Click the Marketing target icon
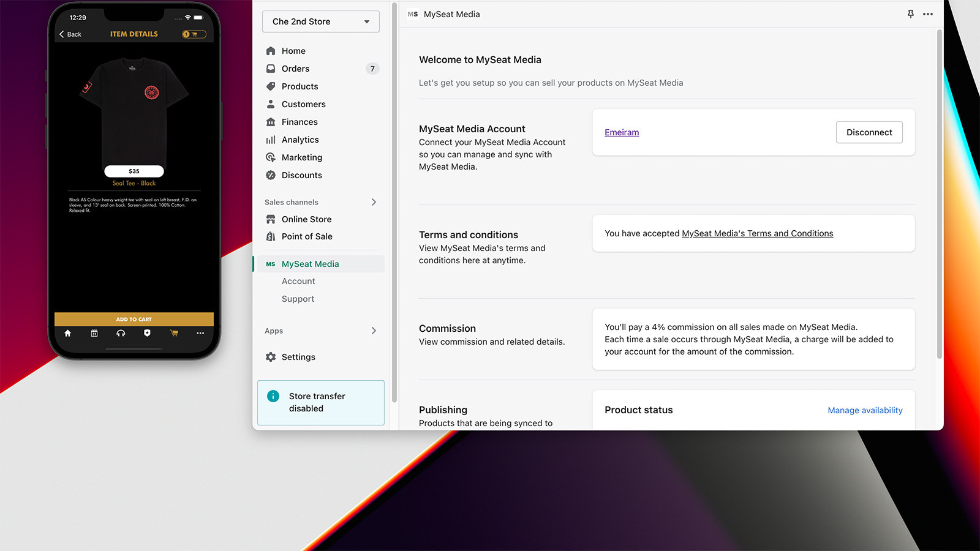 point(271,157)
